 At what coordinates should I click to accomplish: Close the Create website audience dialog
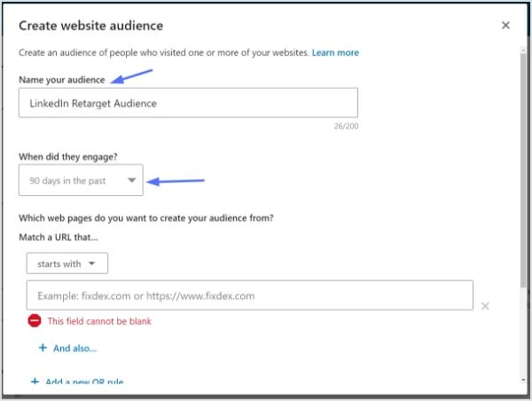pos(505,25)
